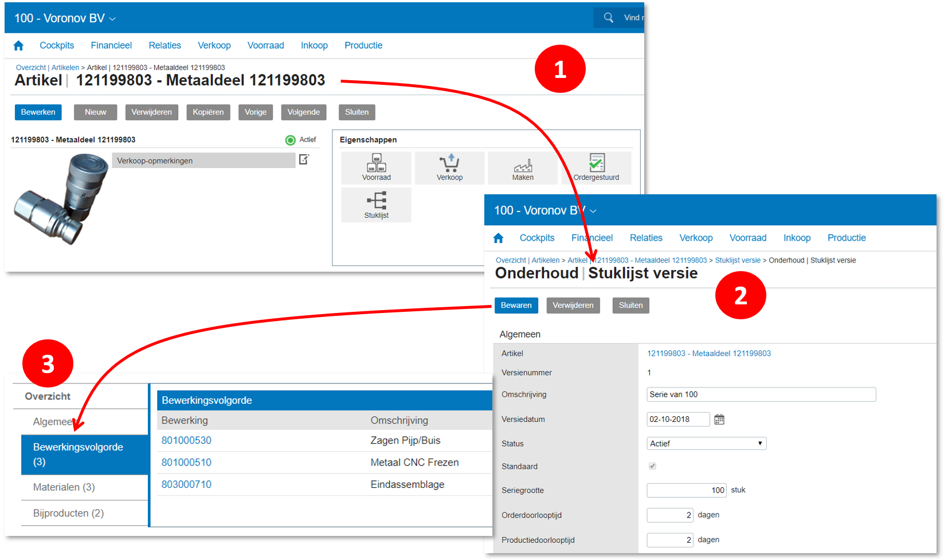Screen dimensions: 944x560
Task: Open the calendar picker for Versiedatum
Action: point(719,420)
